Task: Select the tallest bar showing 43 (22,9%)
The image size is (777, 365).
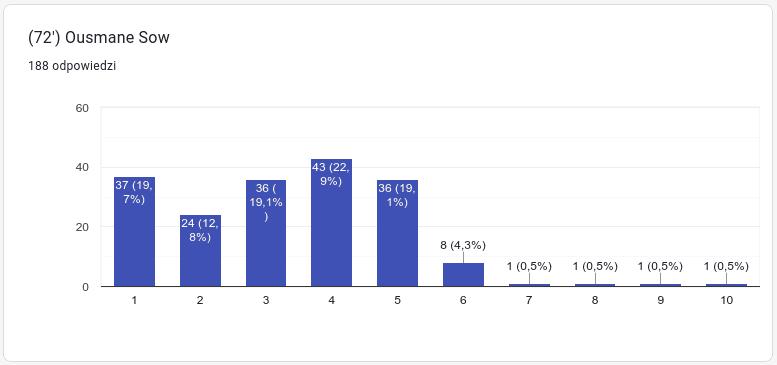Action: pyautogui.click(x=332, y=222)
